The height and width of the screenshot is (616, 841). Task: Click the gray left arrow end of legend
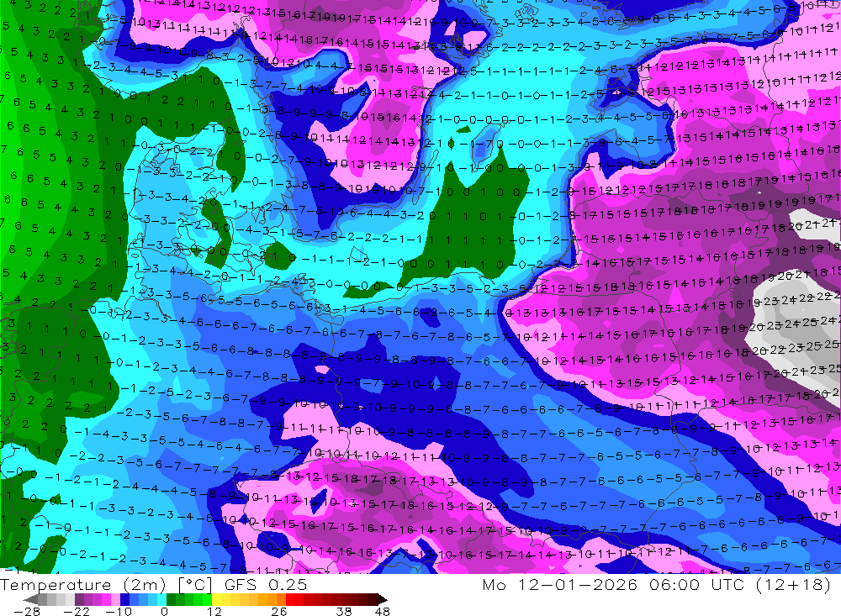pyautogui.click(x=32, y=599)
